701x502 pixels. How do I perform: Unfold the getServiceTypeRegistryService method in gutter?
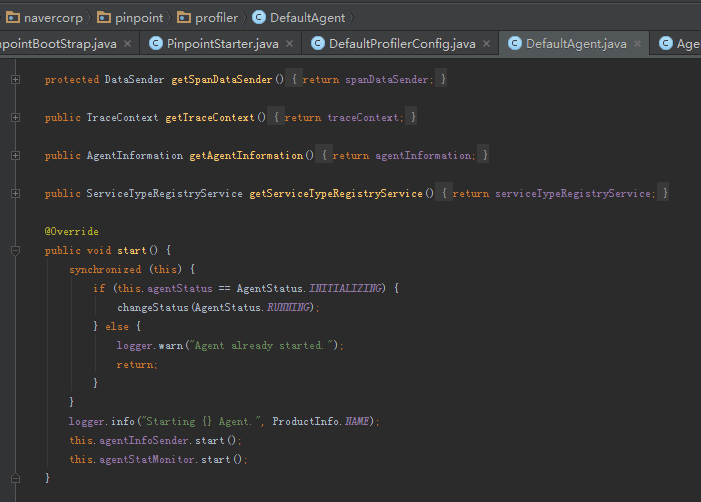pyautogui.click(x=16, y=194)
